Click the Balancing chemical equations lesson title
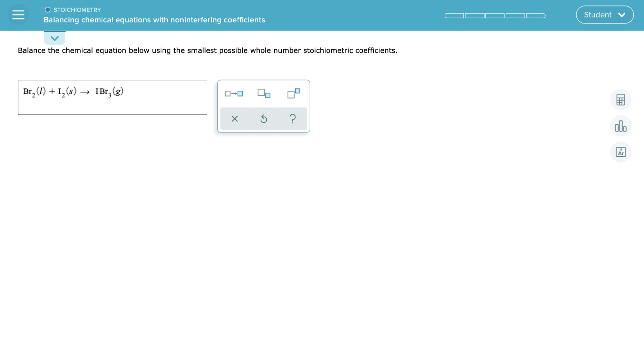This screenshot has width=644, height=358. (x=154, y=20)
